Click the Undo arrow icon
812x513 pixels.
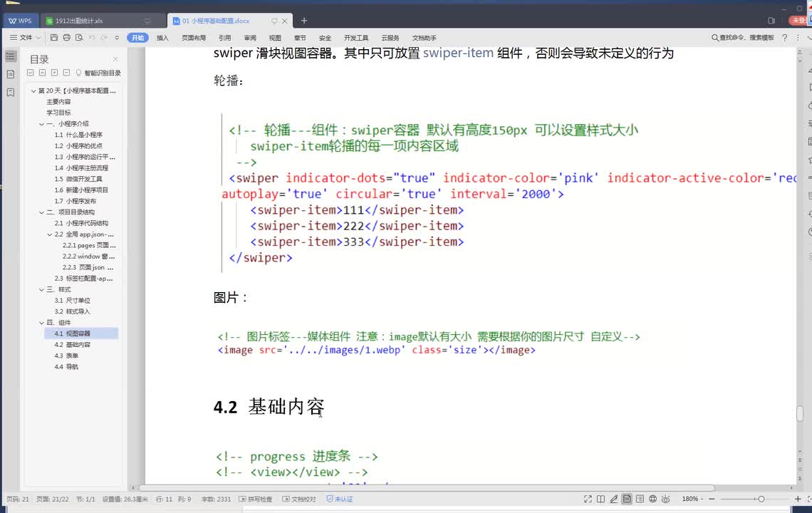pyautogui.click(x=92, y=37)
